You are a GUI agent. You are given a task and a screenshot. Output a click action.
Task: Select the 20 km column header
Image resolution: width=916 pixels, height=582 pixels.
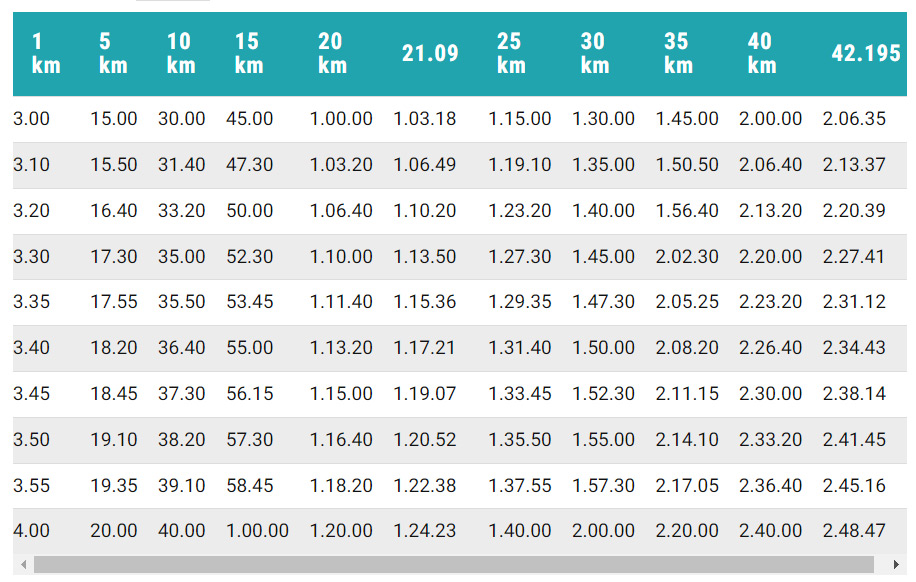coord(331,54)
